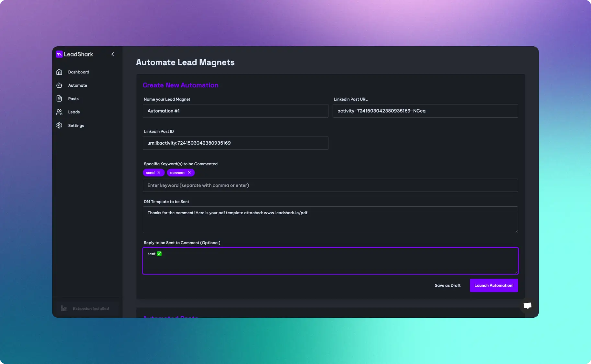
Task: Click the Launch Automation! button
Action: pos(494,285)
